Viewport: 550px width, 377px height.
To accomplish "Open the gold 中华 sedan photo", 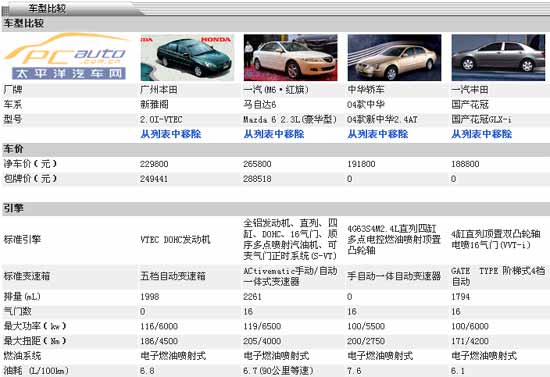I will 394,58.
